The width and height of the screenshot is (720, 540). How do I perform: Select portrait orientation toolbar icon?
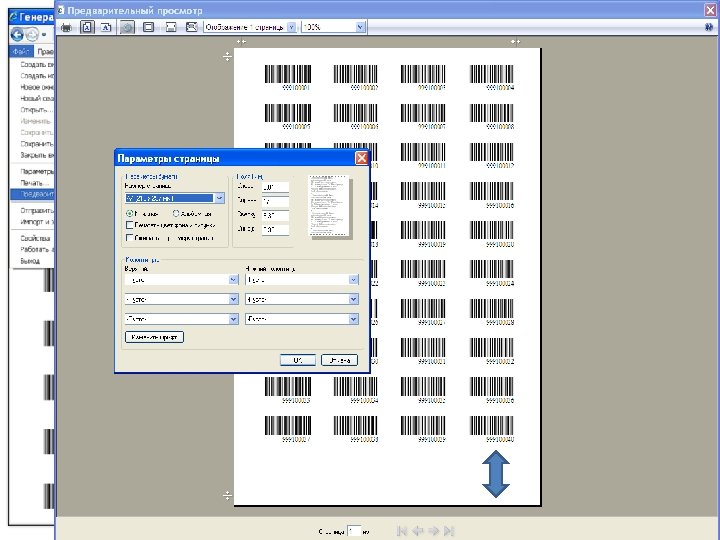(x=87, y=28)
